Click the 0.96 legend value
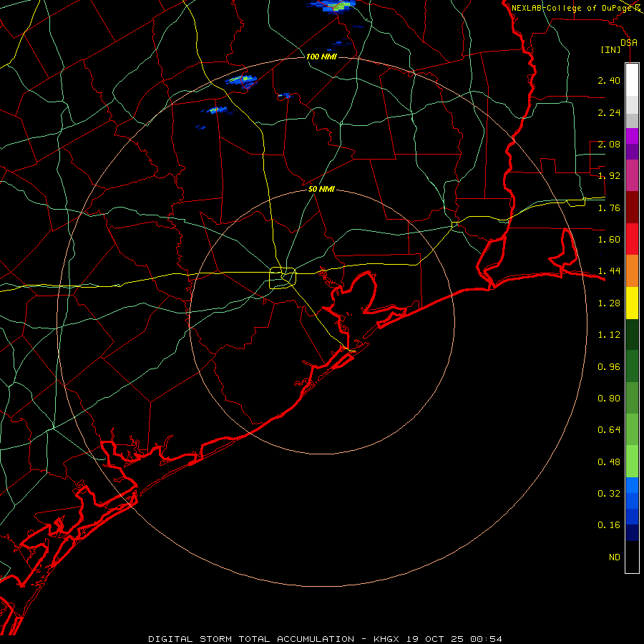The image size is (644, 644). [x=609, y=367]
